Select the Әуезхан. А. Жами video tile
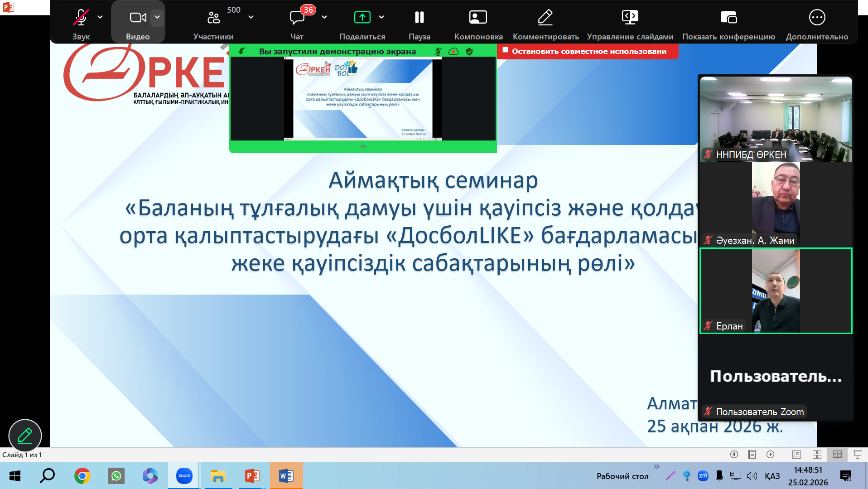The width and height of the screenshot is (868, 489). (776, 205)
